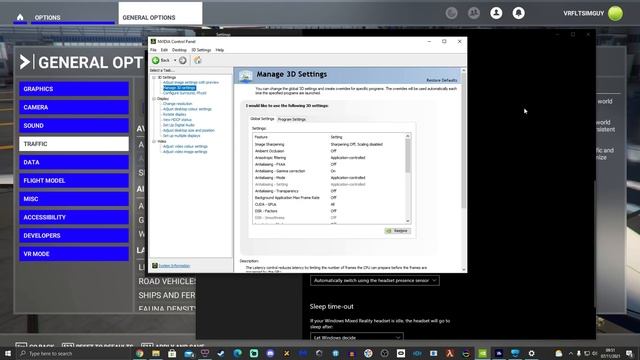Select the Ambient Occlusion setting row

point(329,151)
